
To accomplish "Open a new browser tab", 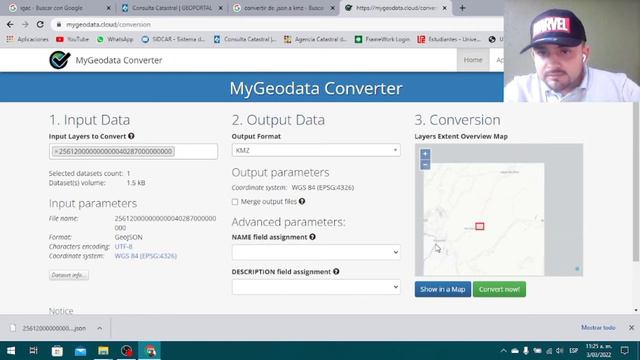I will [x=462, y=8].
